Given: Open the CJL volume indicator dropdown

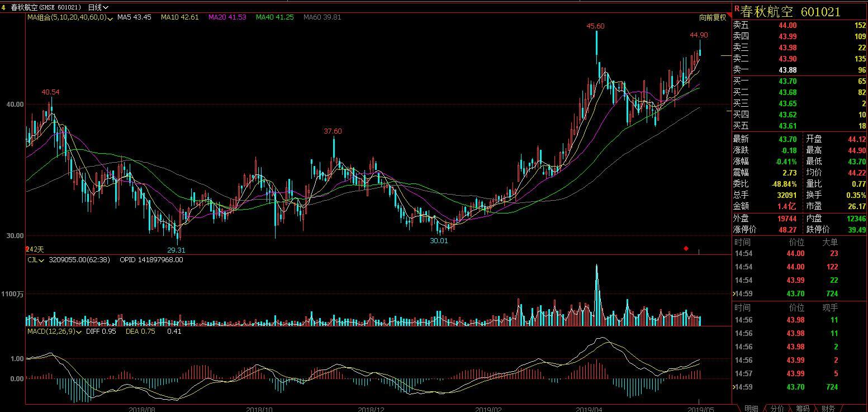Looking at the screenshot, I should point(36,259).
